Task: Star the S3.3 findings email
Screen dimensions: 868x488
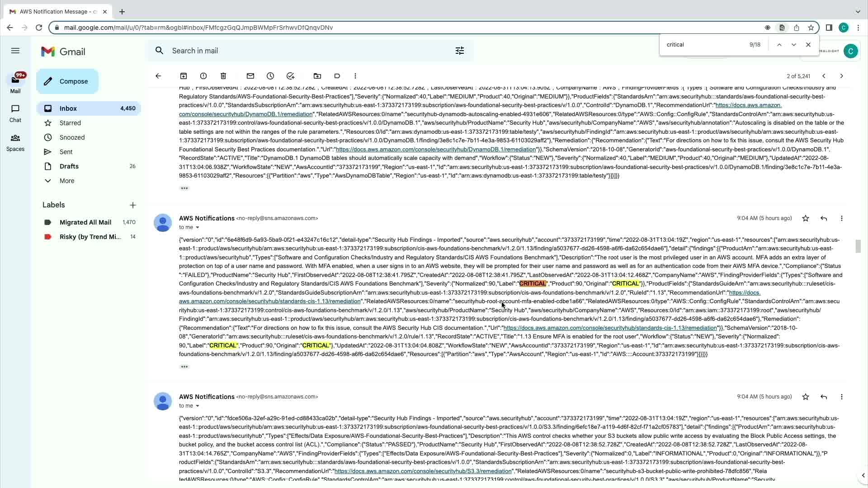Action: pyautogui.click(x=806, y=397)
